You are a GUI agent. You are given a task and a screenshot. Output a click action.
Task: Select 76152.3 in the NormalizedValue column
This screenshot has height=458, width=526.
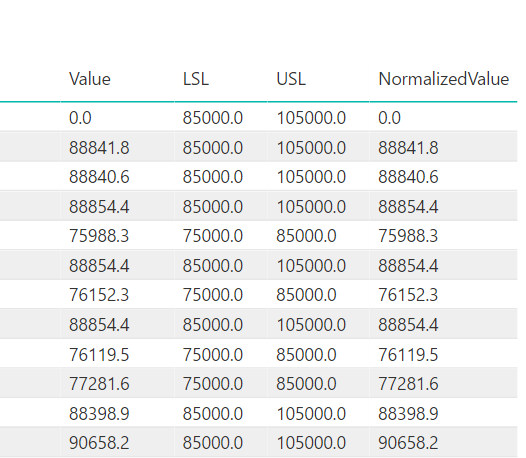tap(408, 295)
